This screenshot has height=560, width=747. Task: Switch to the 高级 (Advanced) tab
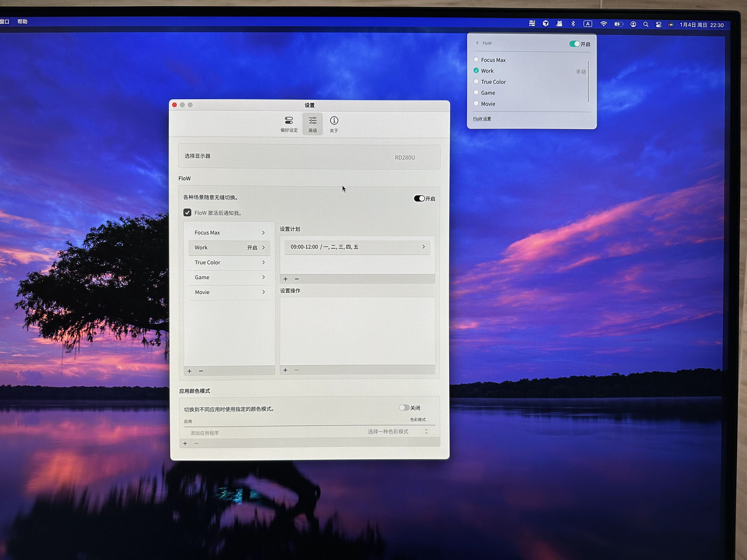312,124
